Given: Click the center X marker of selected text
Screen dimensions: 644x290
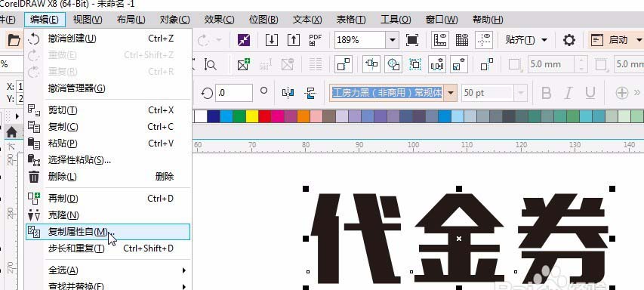Looking at the screenshot, I should coord(459,239).
